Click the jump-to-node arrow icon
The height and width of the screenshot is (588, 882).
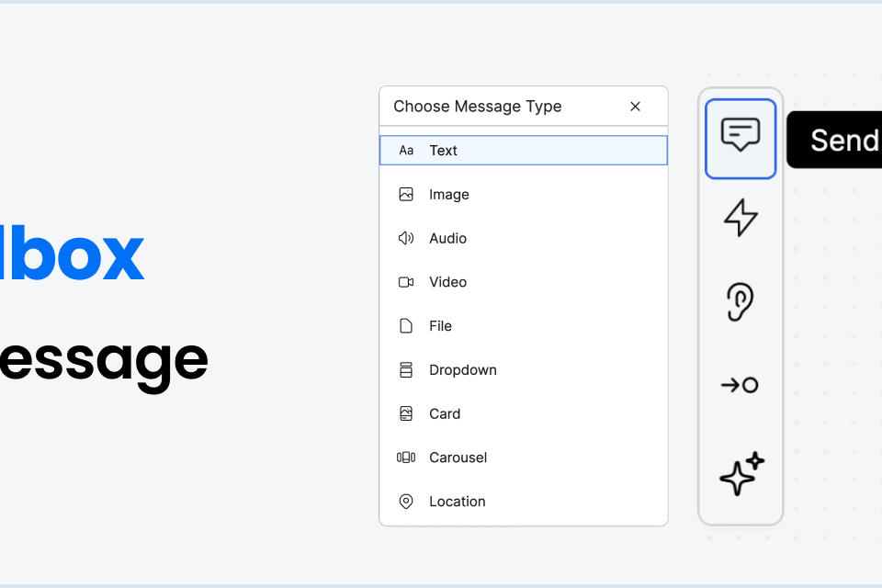click(741, 384)
